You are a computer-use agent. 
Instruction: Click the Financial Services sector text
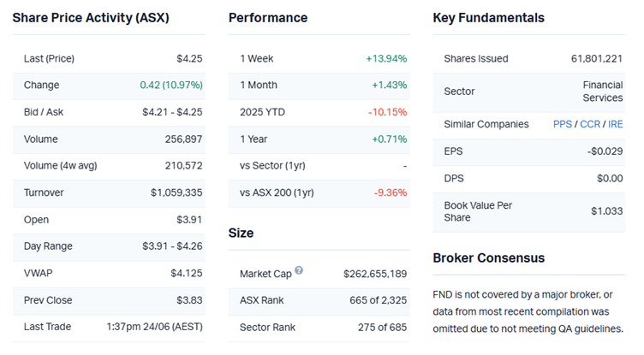click(x=602, y=92)
